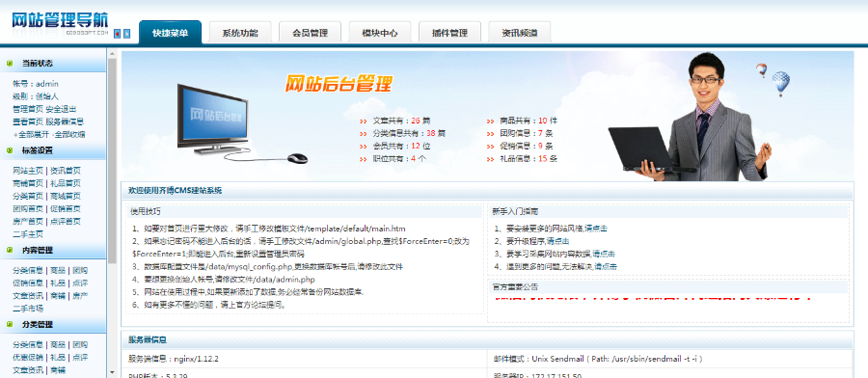Open 资讯首页 label setting

tap(66, 171)
